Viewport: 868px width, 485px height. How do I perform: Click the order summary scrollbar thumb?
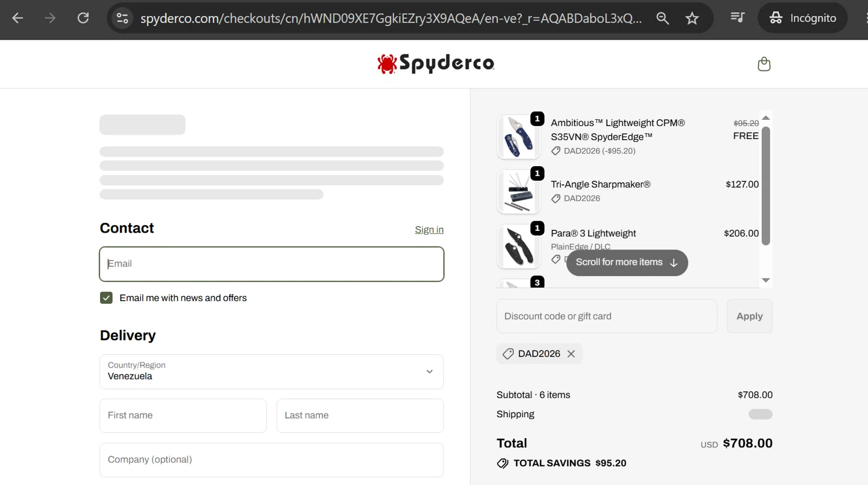766,185
